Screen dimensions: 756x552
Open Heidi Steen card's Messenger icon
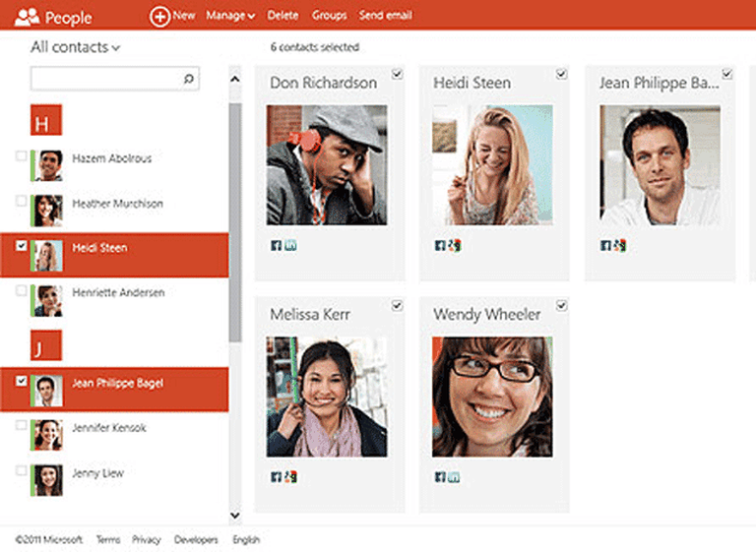(454, 245)
